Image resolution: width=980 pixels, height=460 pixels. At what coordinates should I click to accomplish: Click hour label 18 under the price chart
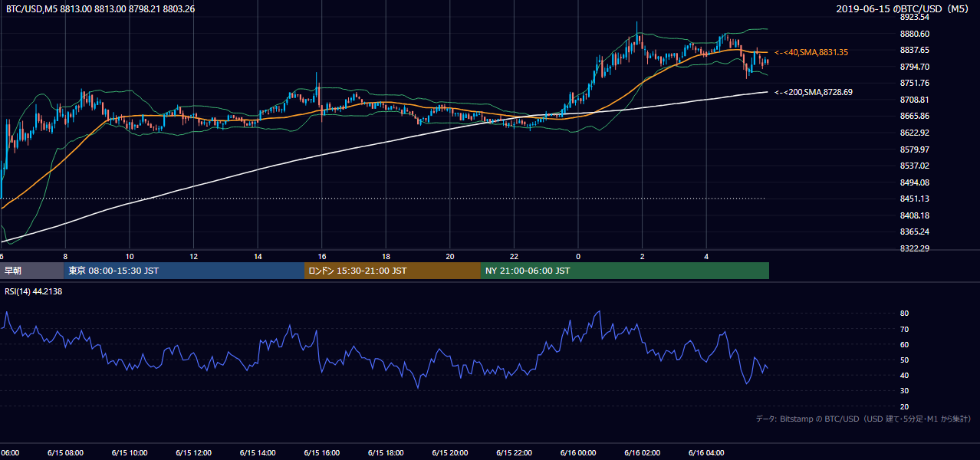coord(386,257)
